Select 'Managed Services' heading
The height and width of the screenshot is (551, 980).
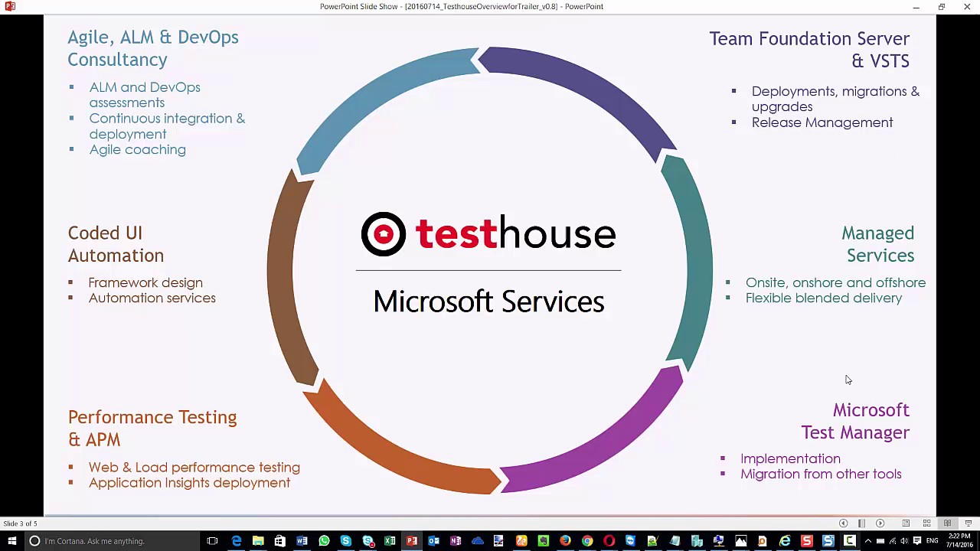click(x=878, y=244)
